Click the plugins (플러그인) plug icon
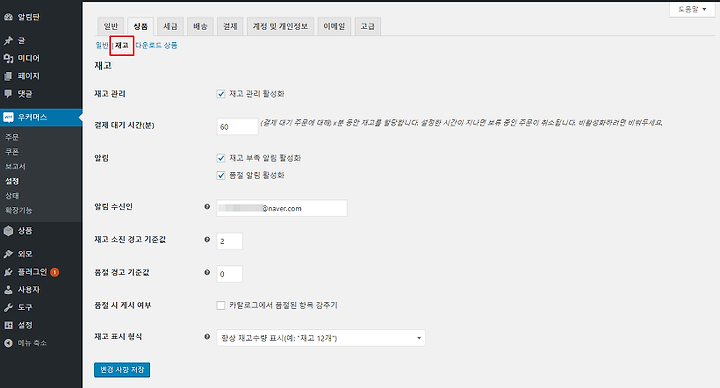Screen dimensions: 720x388 pyautogui.click(x=8, y=272)
